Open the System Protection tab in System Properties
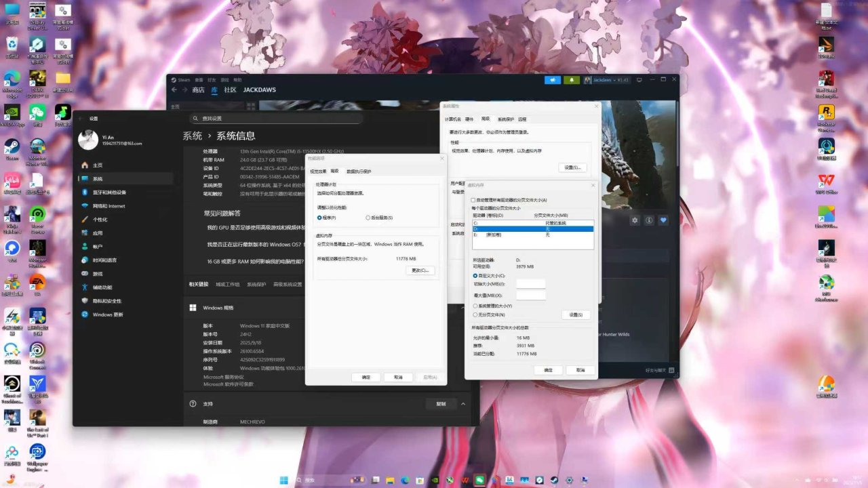 [x=506, y=119]
